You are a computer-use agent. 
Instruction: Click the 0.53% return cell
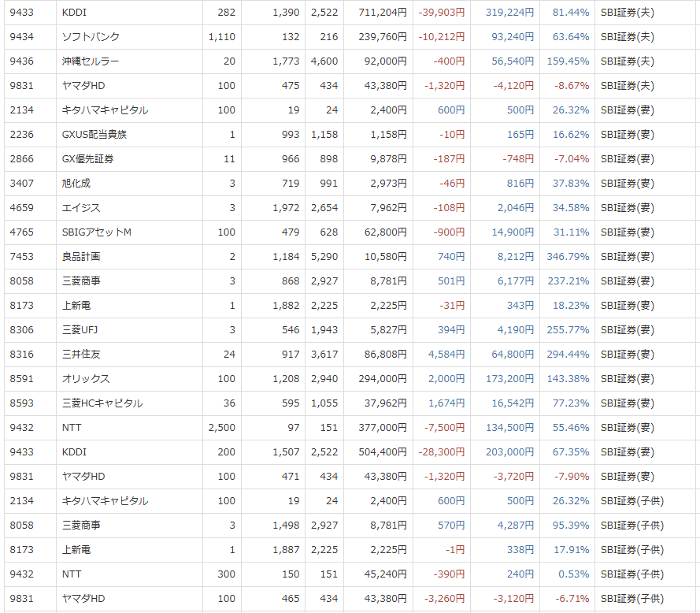click(574, 574)
